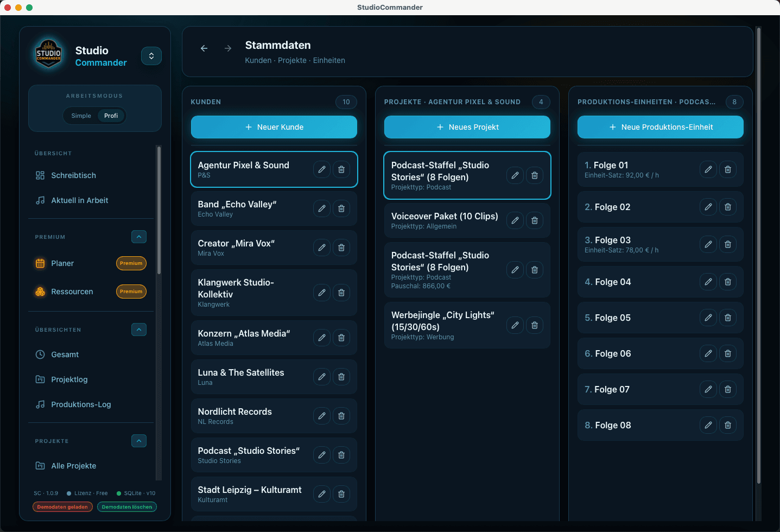
Task: Open Schreibtisch in the sidebar
Action: pyautogui.click(x=73, y=175)
